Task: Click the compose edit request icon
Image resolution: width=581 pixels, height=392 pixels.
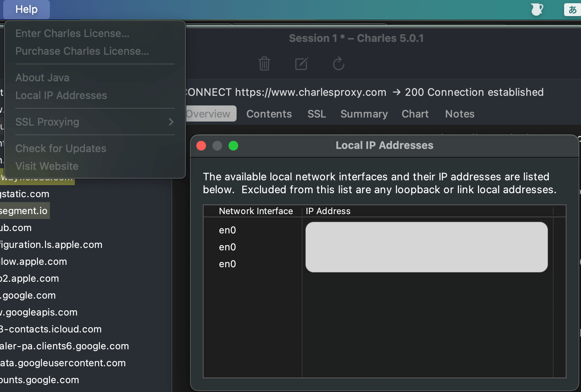Action: 301,63
